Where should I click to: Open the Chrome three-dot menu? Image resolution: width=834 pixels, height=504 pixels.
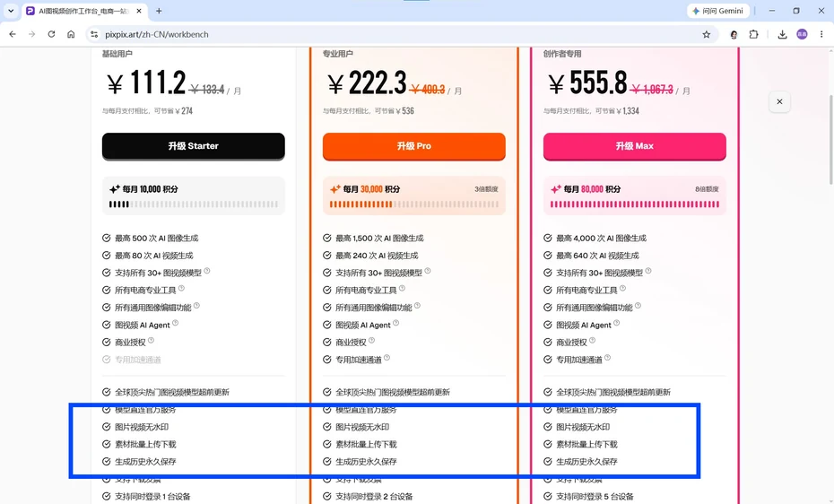pyautogui.click(x=821, y=34)
